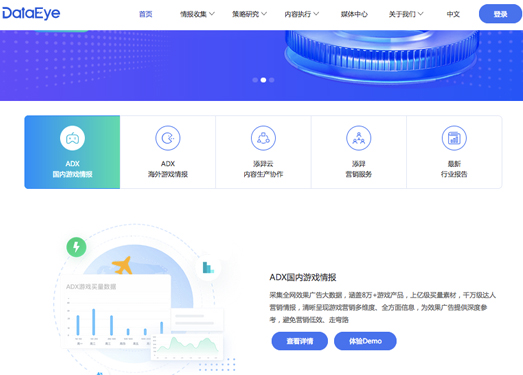Viewport: 523px width, 375px height.
Task: Select the ADX 海外游戏情报 tab
Action: click(x=168, y=152)
